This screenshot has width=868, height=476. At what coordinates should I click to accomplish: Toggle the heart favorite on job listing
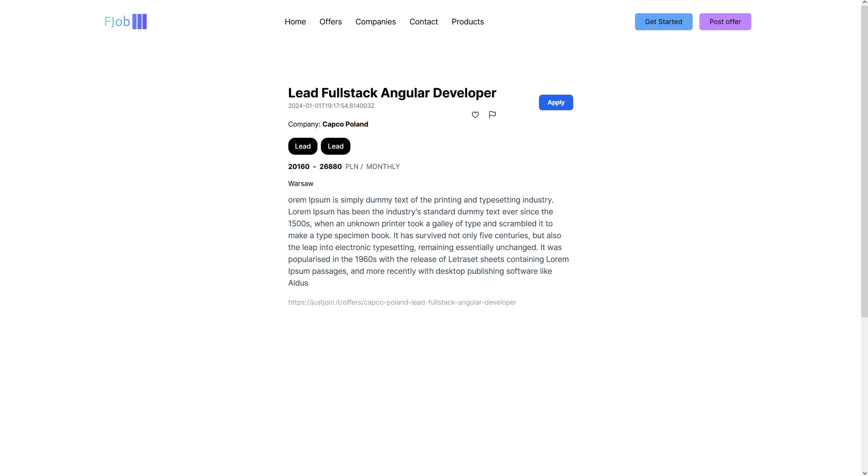point(475,114)
